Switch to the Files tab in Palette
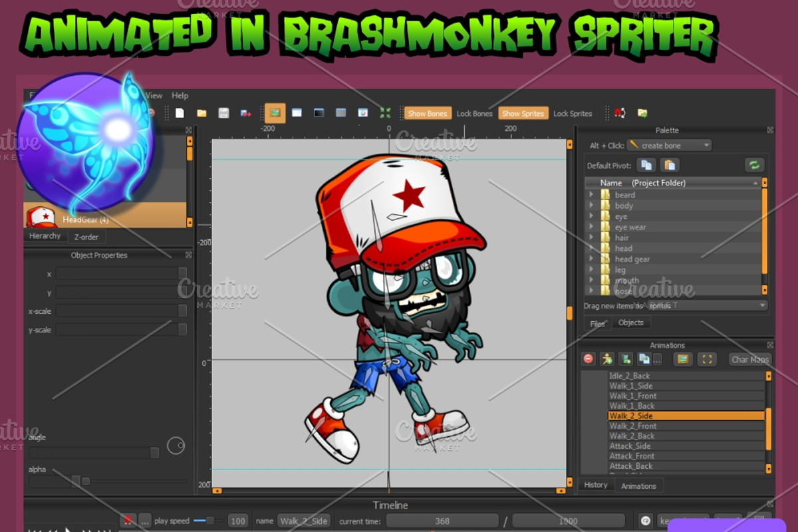This screenshot has width=798, height=532. 598,324
